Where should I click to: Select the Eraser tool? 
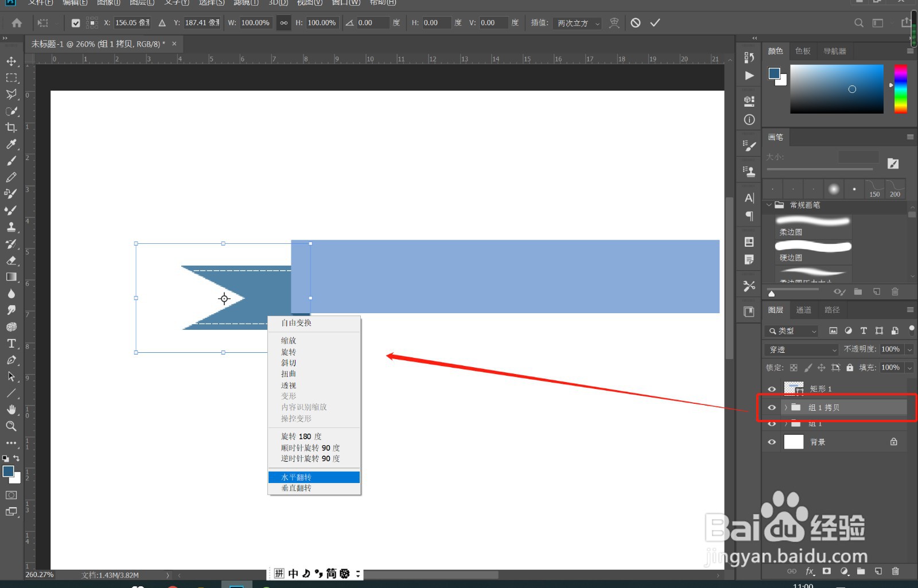11,260
